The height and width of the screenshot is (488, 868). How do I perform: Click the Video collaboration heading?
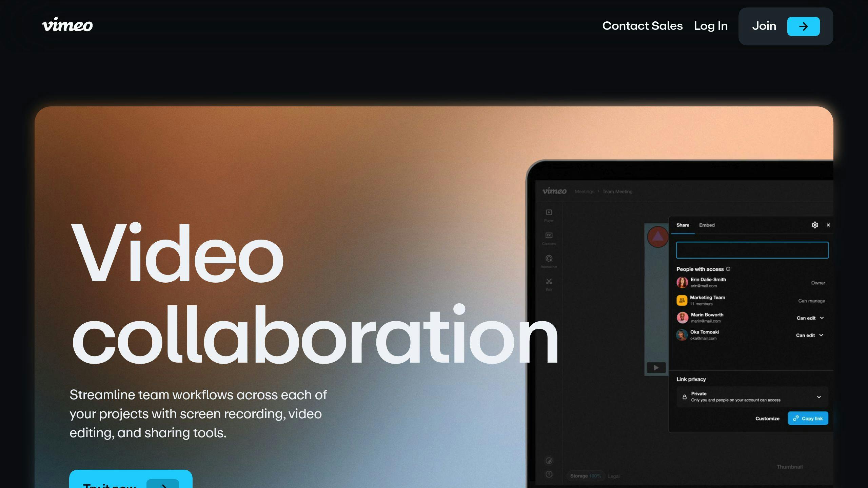[314, 293]
